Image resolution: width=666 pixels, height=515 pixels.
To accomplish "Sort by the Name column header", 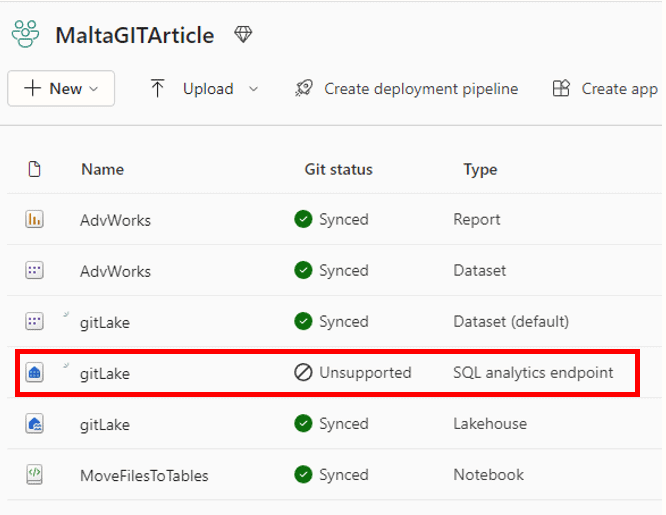I will pyautogui.click(x=102, y=169).
